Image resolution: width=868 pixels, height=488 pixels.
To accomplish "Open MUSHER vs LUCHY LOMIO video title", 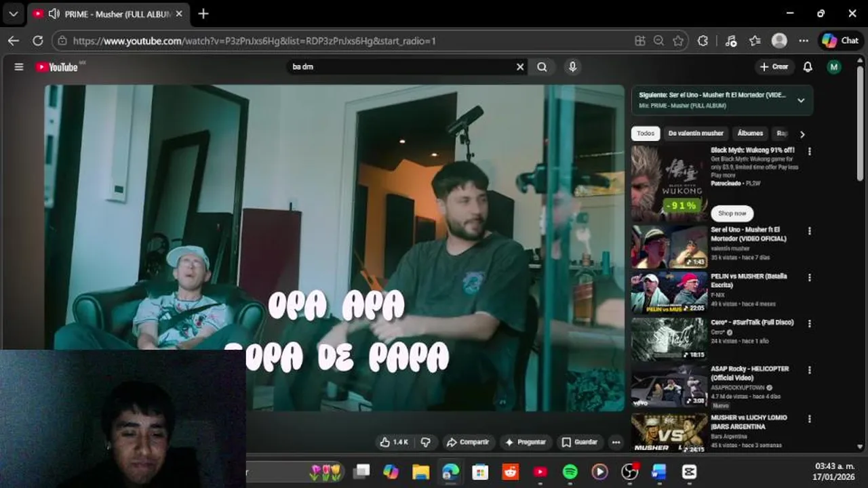I will click(x=749, y=422).
